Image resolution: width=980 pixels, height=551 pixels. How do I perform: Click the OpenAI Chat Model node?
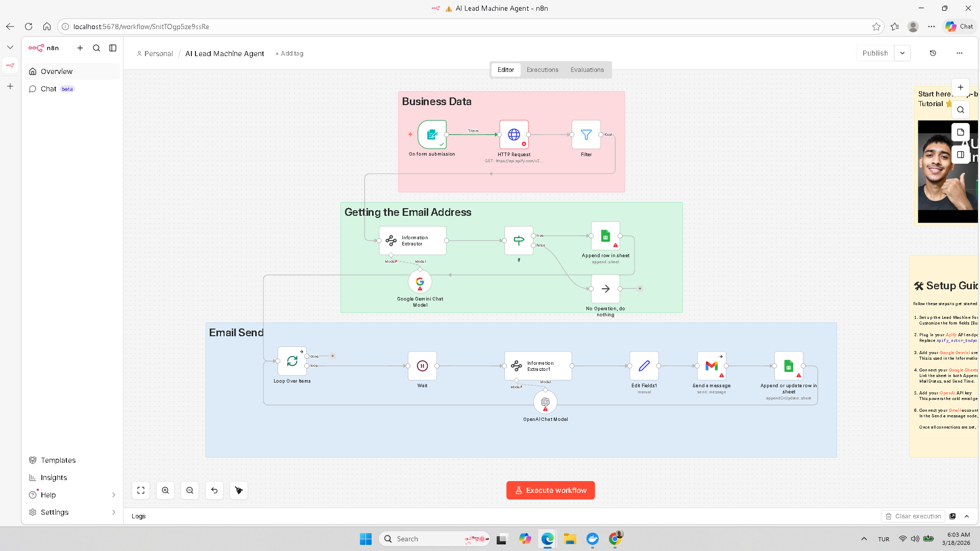(x=545, y=402)
